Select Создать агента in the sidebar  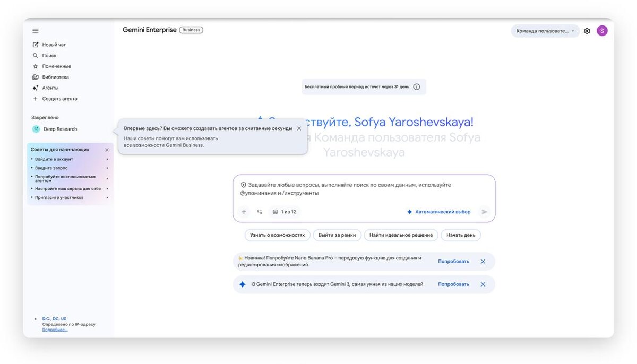(60, 99)
